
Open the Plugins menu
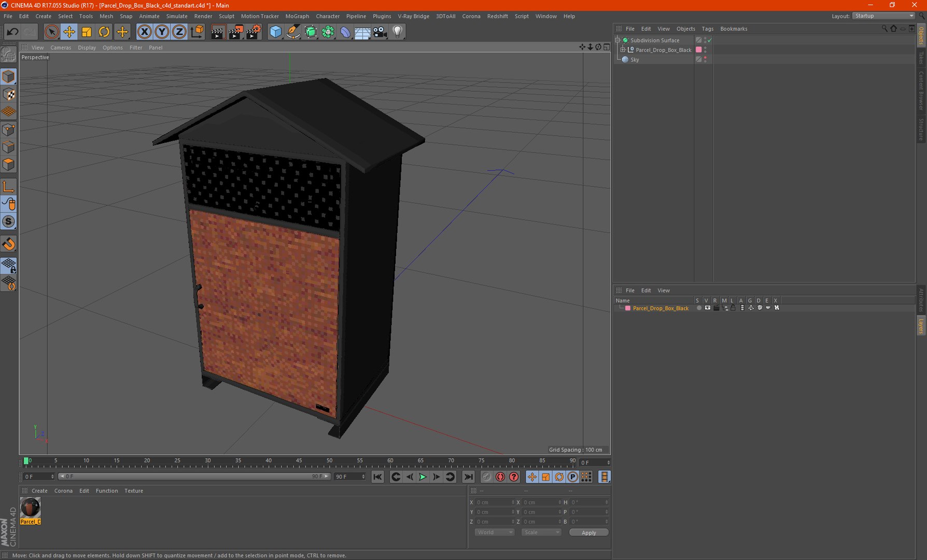click(382, 16)
